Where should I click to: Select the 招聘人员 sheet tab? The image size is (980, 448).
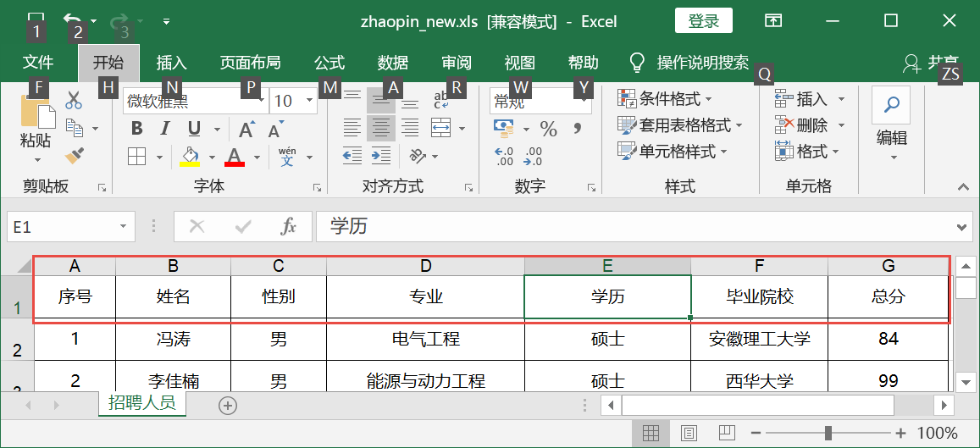(141, 403)
